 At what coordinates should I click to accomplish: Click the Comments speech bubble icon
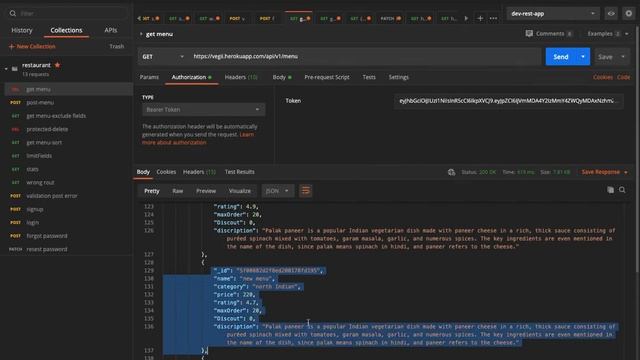[529, 33]
